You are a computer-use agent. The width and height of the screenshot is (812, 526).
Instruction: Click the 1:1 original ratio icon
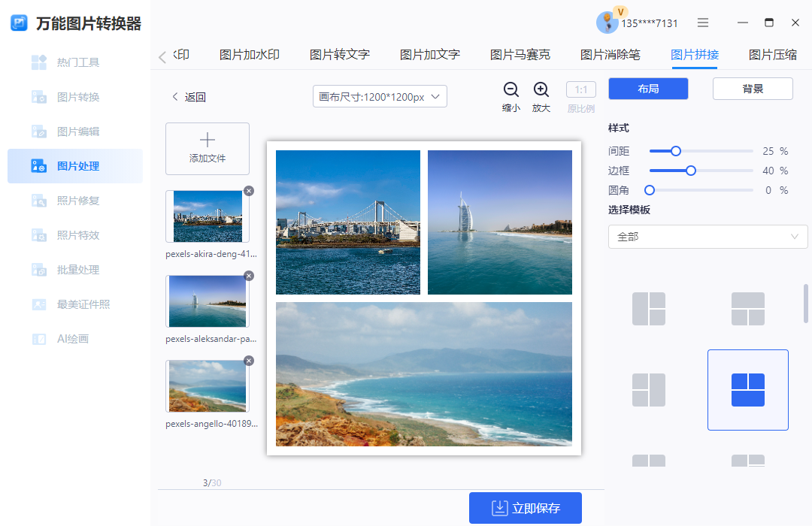click(580, 89)
